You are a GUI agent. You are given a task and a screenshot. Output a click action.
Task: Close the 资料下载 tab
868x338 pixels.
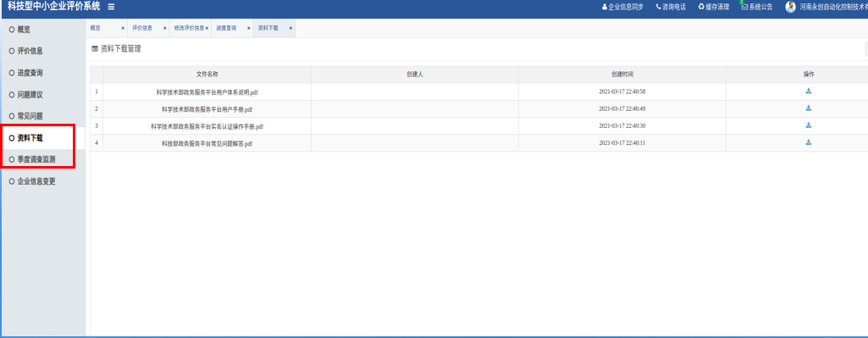point(290,28)
